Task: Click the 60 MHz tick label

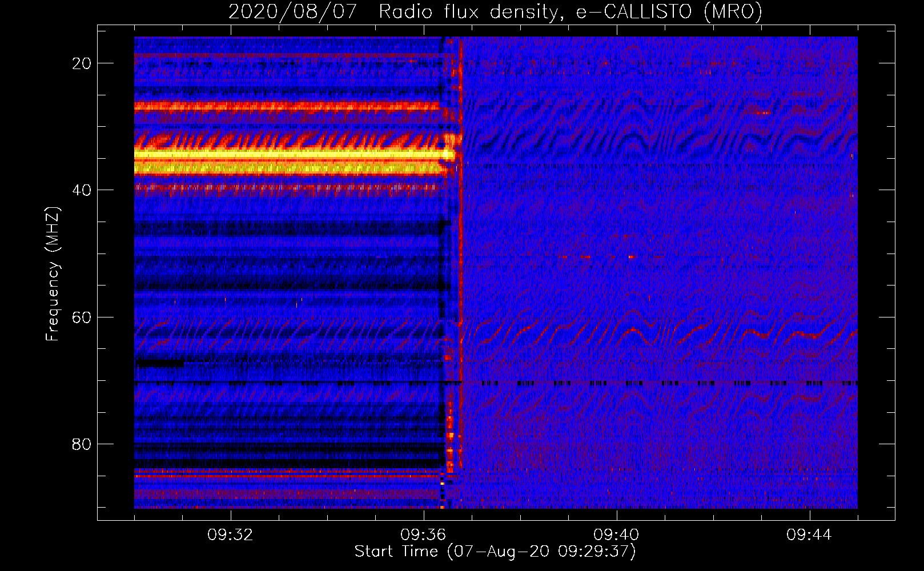Action: (82, 317)
